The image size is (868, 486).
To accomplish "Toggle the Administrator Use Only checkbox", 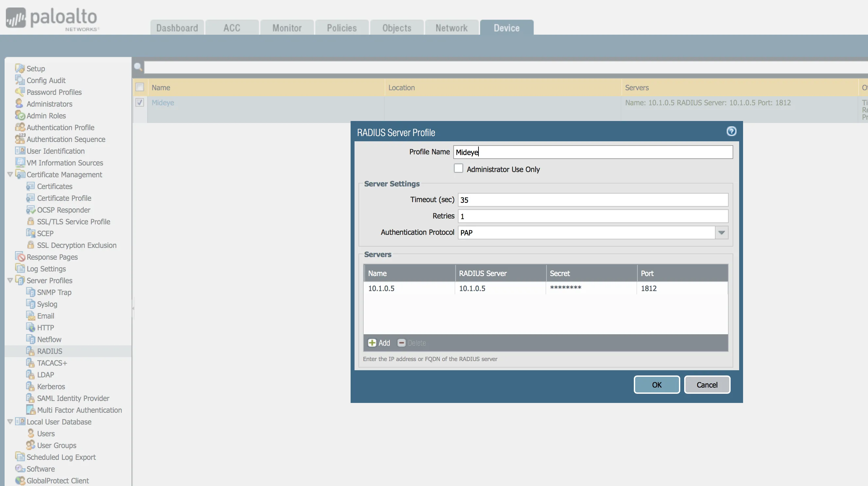I will coord(458,168).
